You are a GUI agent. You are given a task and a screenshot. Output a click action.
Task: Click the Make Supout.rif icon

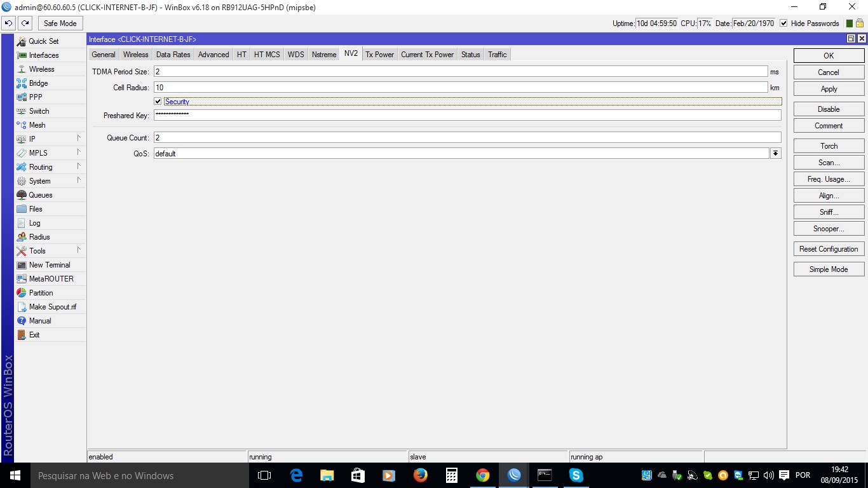[22, 307]
